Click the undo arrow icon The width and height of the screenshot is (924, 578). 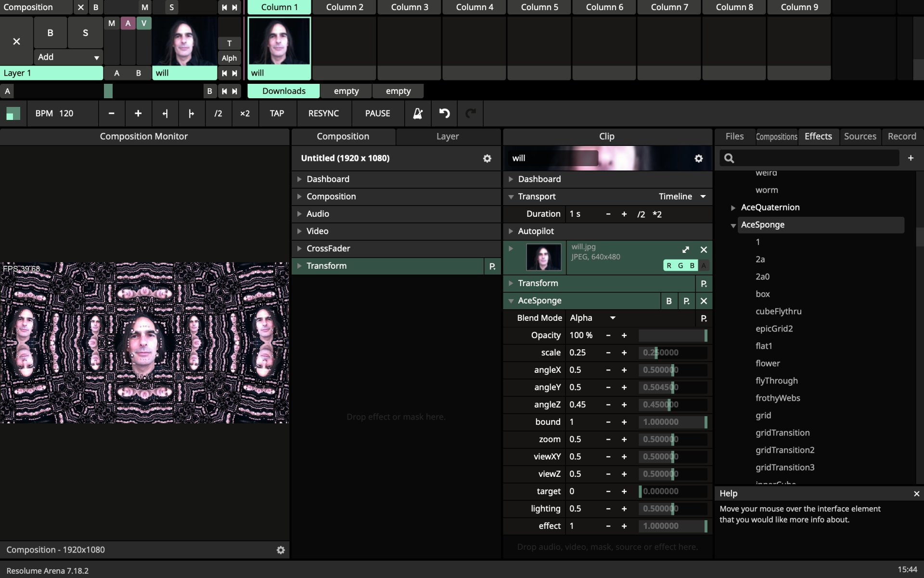pyautogui.click(x=444, y=113)
